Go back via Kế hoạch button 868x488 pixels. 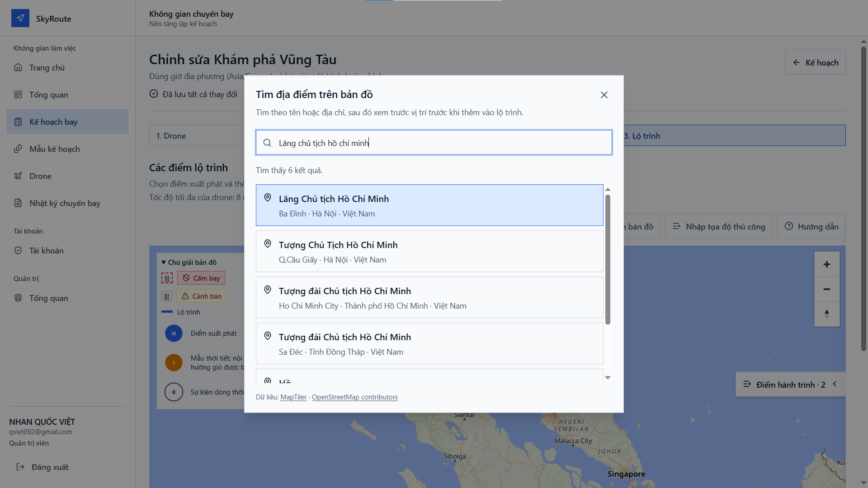815,62
